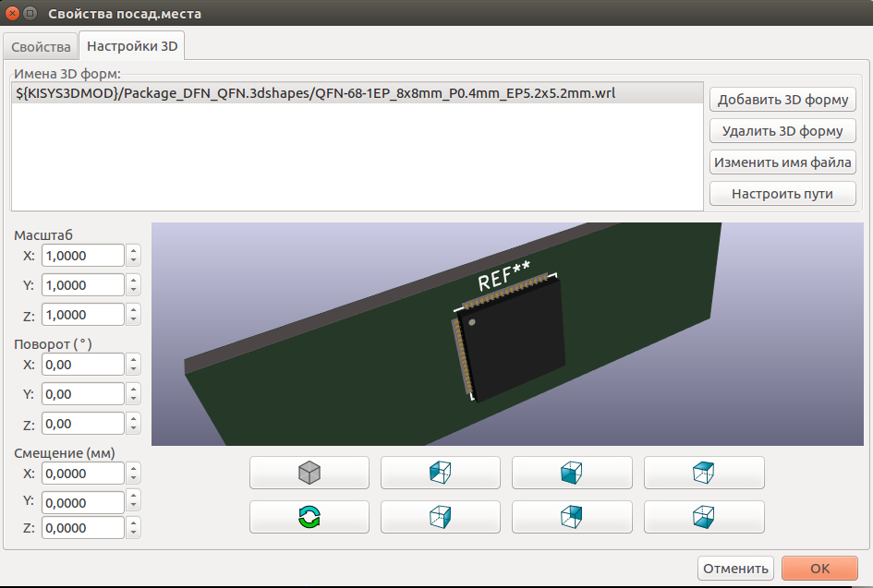Click the Поворот Z input field
This screenshot has width=873, height=588.
[82, 424]
